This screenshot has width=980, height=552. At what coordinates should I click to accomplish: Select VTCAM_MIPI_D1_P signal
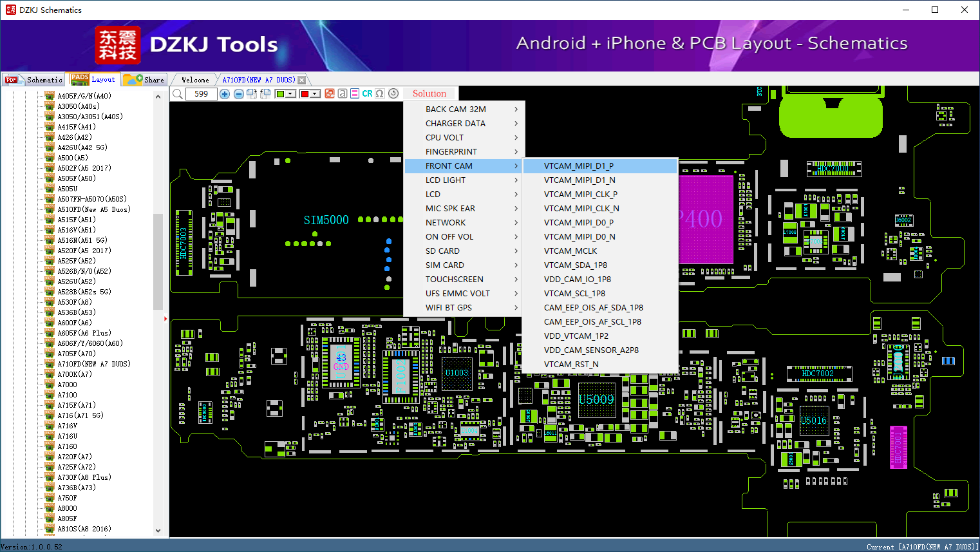click(600, 166)
